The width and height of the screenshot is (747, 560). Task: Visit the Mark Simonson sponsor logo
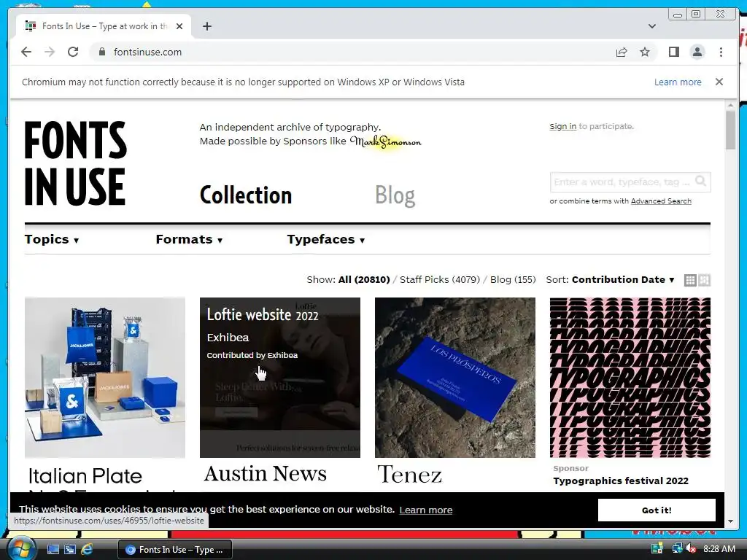pos(386,141)
